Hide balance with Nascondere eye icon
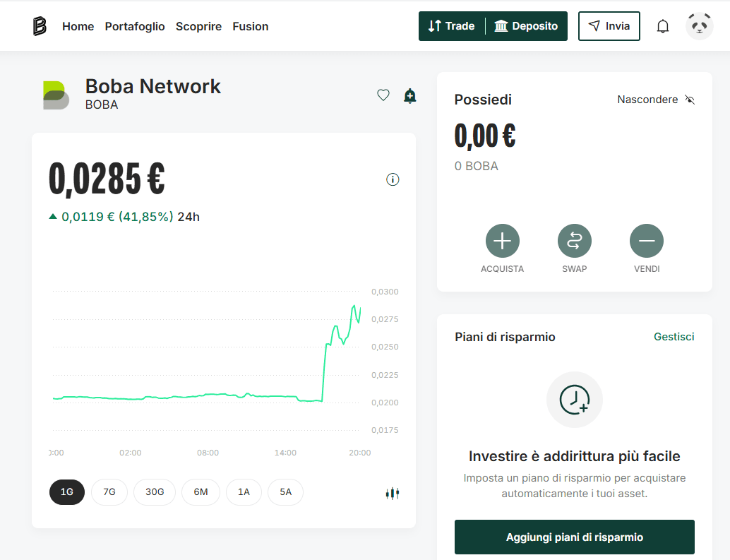This screenshot has height=560, width=730. [x=690, y=100]
